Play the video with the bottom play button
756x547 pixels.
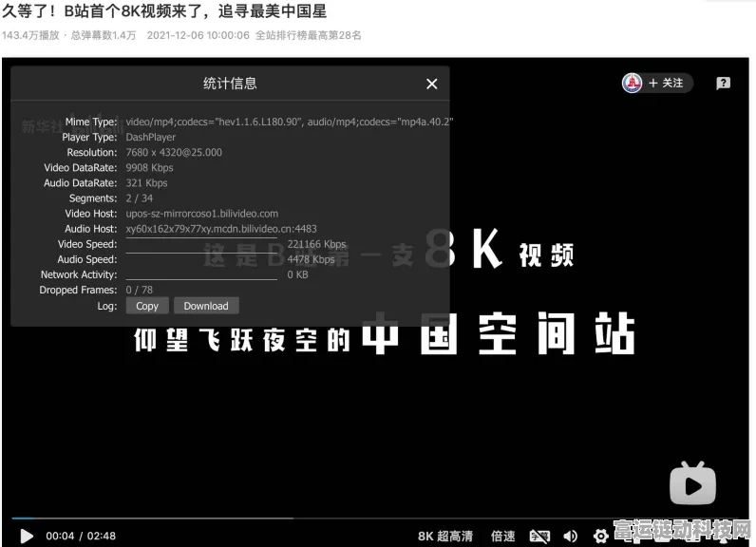[x=27, y=536]
